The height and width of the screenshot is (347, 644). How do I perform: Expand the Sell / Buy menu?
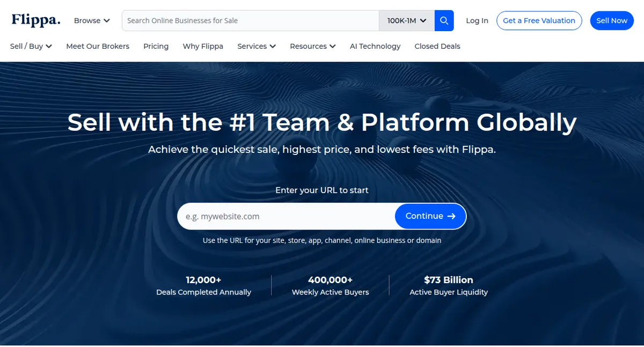tap(31, 46)
